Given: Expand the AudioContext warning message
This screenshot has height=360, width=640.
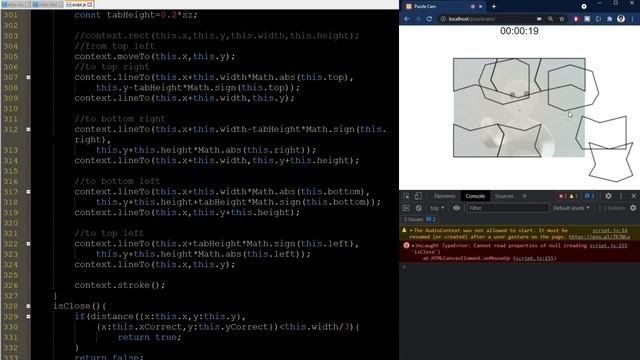Looking at the screenshot, I should coord(411,231).
